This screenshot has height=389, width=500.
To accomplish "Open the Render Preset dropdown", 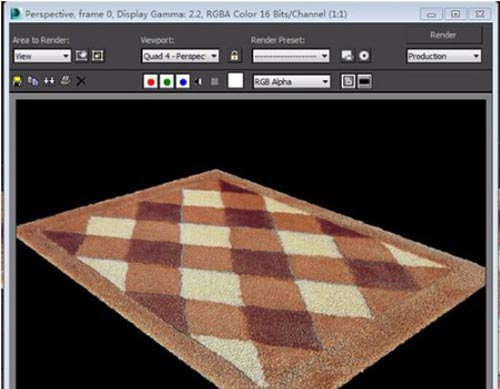I will click(x=291, y=56).
